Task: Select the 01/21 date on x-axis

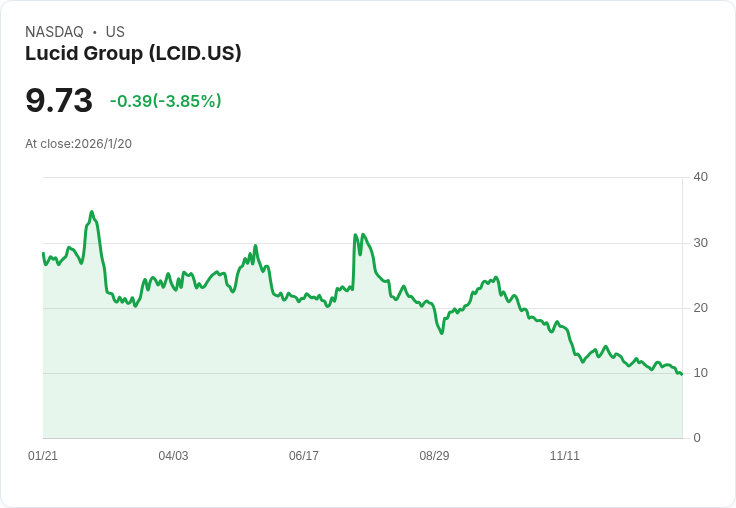Action: (x=43, y=456)
